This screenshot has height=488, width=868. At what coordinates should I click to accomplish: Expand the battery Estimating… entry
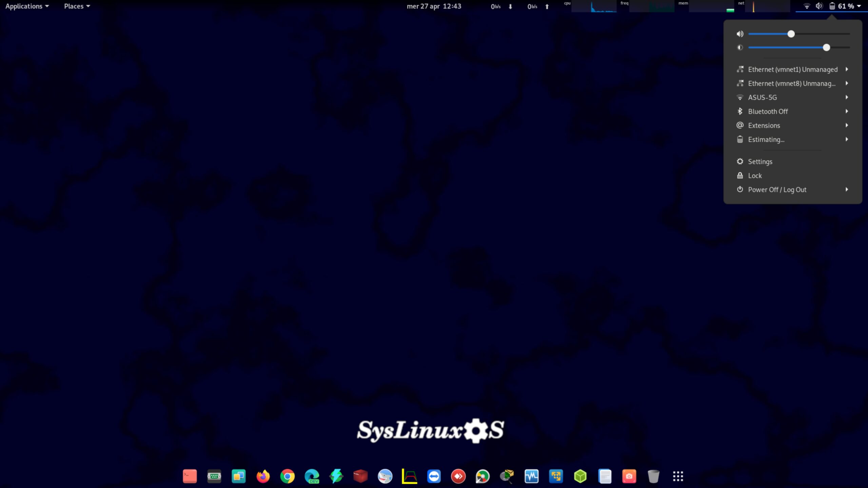click(793, 139)
